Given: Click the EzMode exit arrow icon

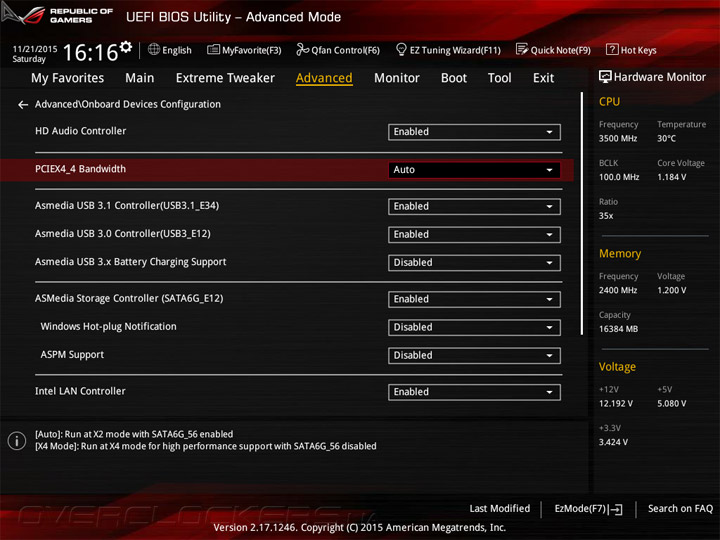Looking at the screenshot, I should [x=616, y=509].
